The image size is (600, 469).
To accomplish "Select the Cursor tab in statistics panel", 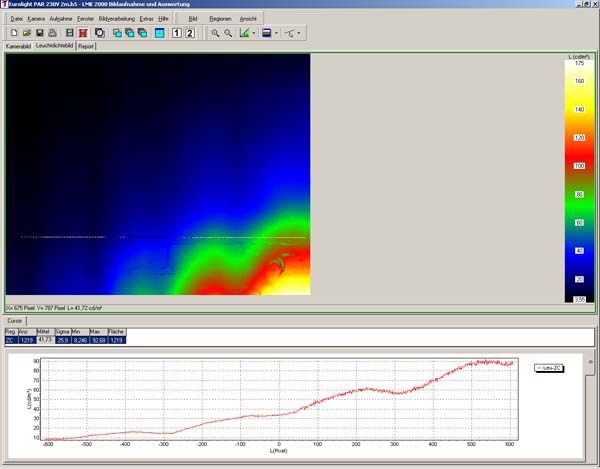I will pos(15,320).
